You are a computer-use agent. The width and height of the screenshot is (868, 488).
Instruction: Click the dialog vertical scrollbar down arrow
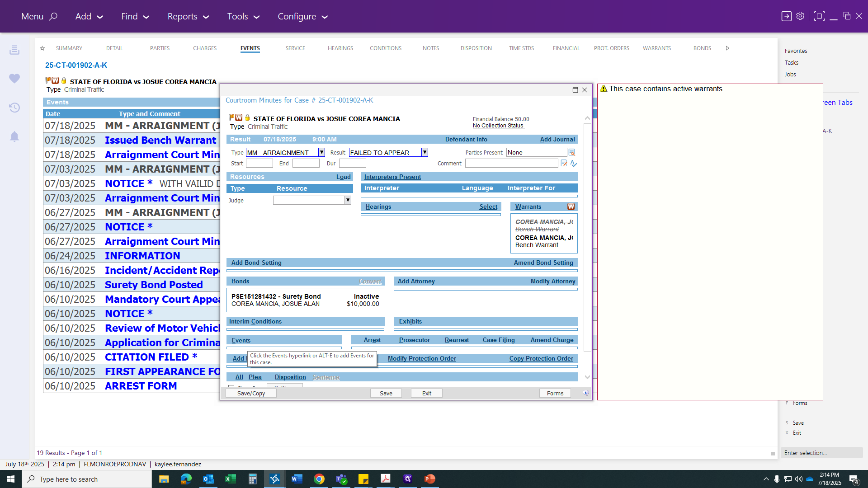(x=587, y=377)
